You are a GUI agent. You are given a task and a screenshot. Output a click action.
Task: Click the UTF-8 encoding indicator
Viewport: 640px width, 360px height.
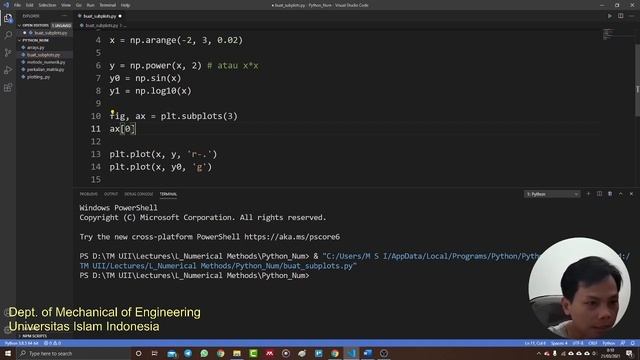point(578,343)
